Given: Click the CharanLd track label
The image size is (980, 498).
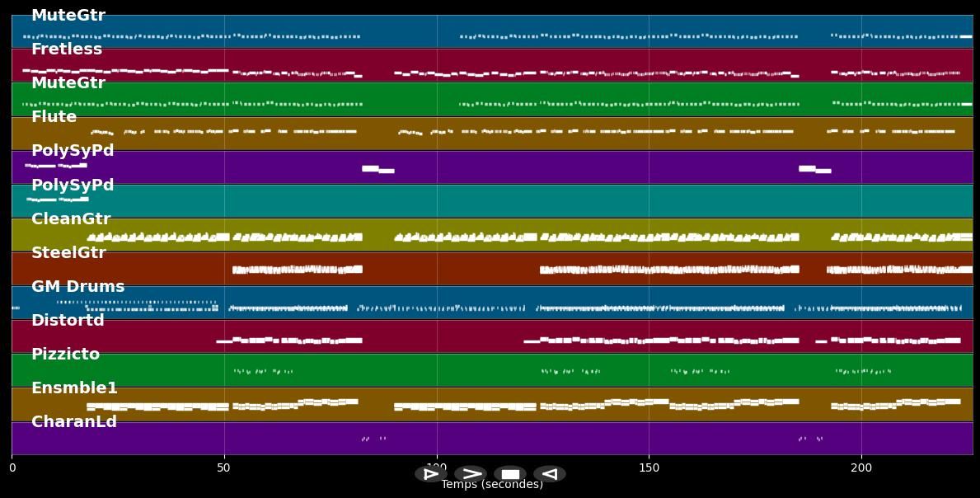Looking at the screenshot, I should click(x=74, y=422).
